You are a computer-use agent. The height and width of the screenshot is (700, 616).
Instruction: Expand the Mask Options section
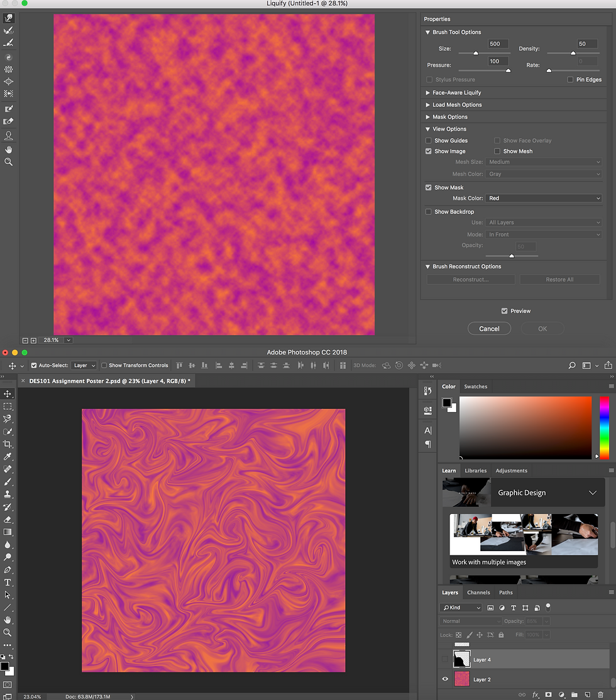tap(427, 117)
